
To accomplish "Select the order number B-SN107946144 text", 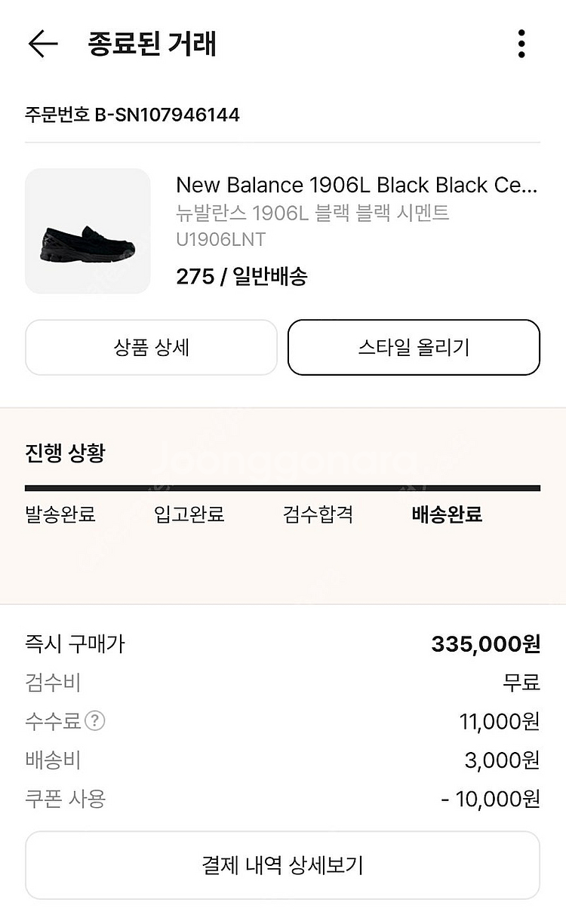I will 133,115.
